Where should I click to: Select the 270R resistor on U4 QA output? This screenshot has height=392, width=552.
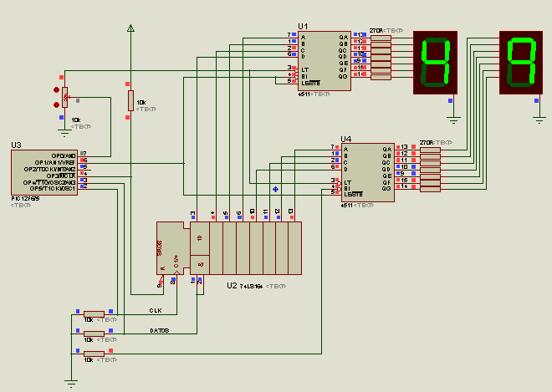click(430, 150)
